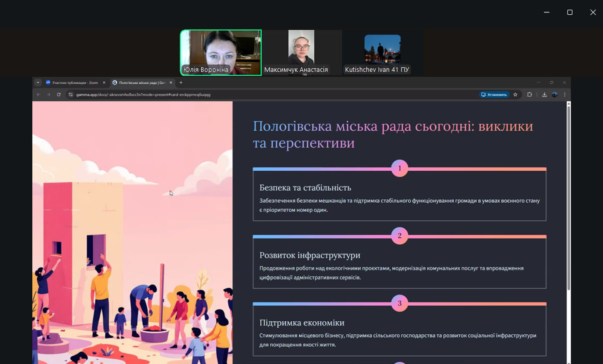Open the Chrome three-dot menu

(565, 94)
